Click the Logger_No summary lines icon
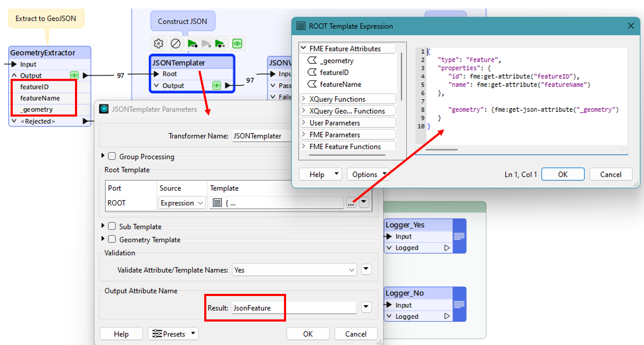This screenshot has height=345, width=644. pos(459,305)
